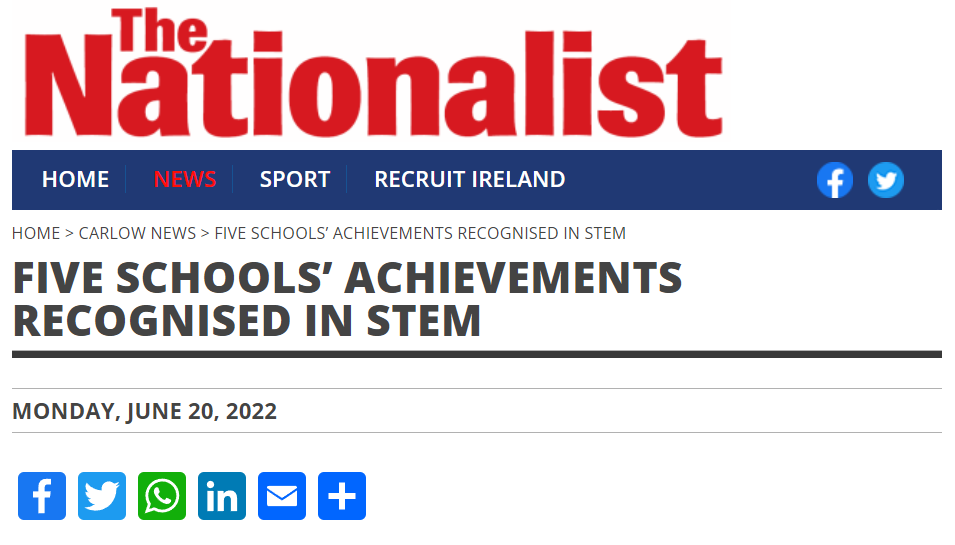Share the article on LinkedIn

222,496
